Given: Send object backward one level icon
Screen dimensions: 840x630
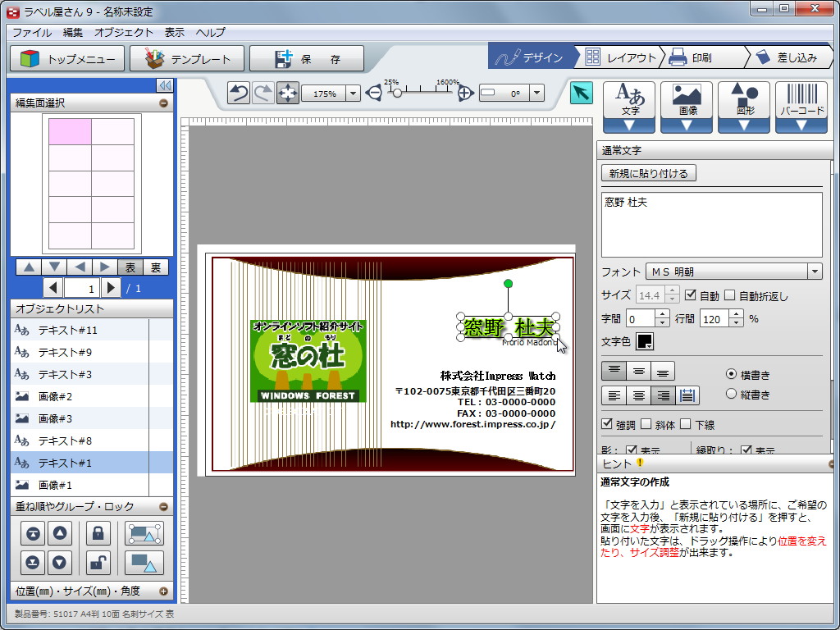Looking at the screenshot, I should (x=59, y=562).
